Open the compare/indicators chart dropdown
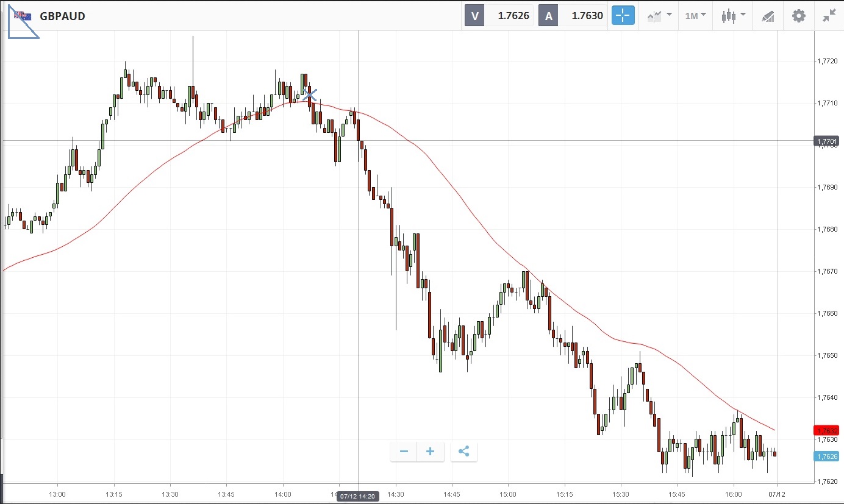The height and width of the screenshot is (504, 844). point(659,16)
